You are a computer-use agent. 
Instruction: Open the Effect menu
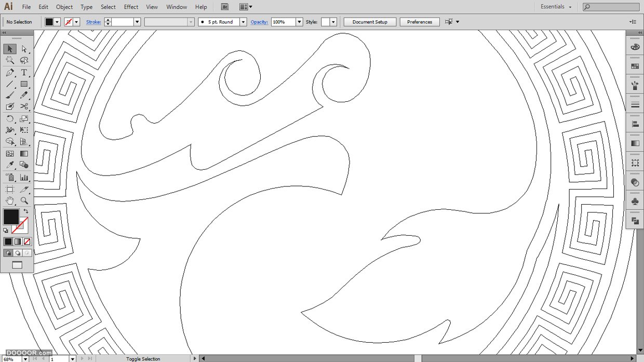click(131, 7)
